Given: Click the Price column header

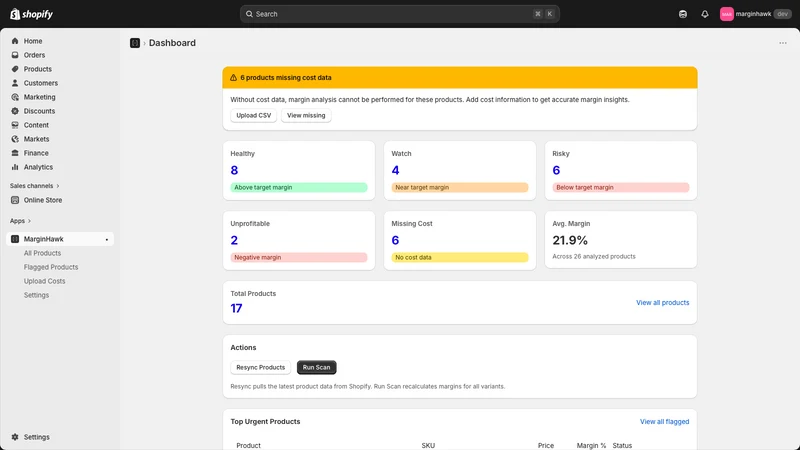Looking at the screenshot, I should point(545,445).
